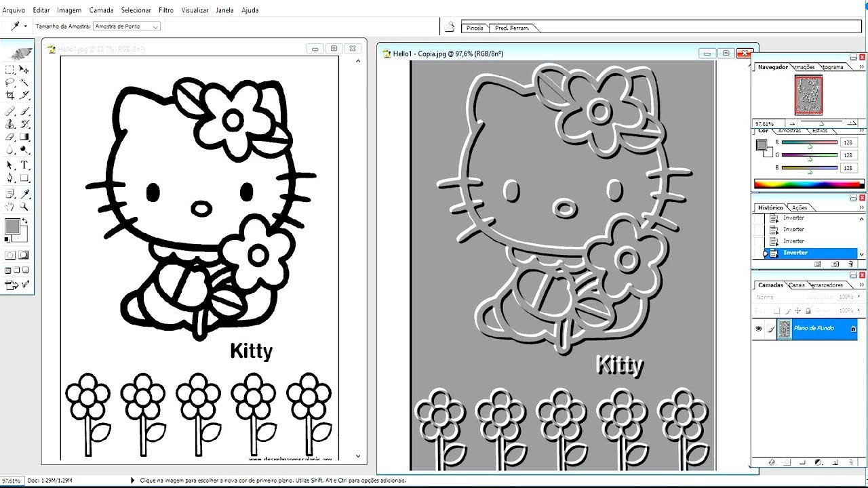The height and width of the screenshot is (488, 868).
Task: Select the Magic Wand tool
Action: click(24, 83)
